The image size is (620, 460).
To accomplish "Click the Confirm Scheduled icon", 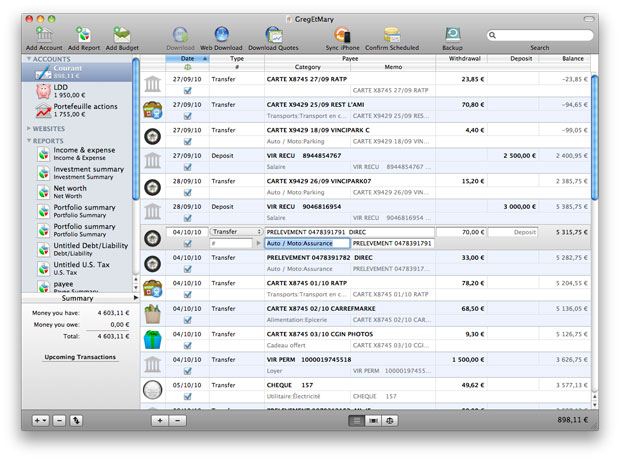I will coord(392,35).
